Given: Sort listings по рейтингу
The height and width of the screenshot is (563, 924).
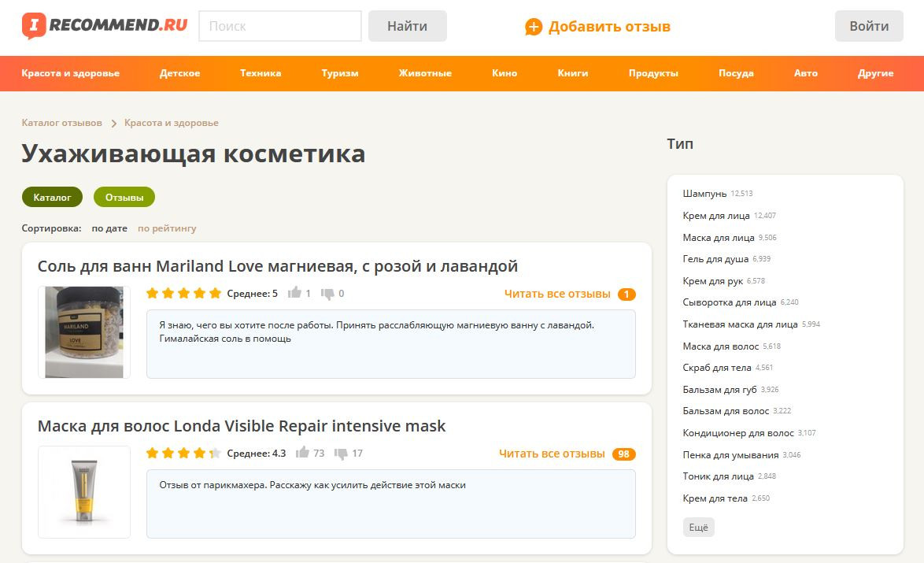Looking at the screenshot, I should tap(167, 228).
